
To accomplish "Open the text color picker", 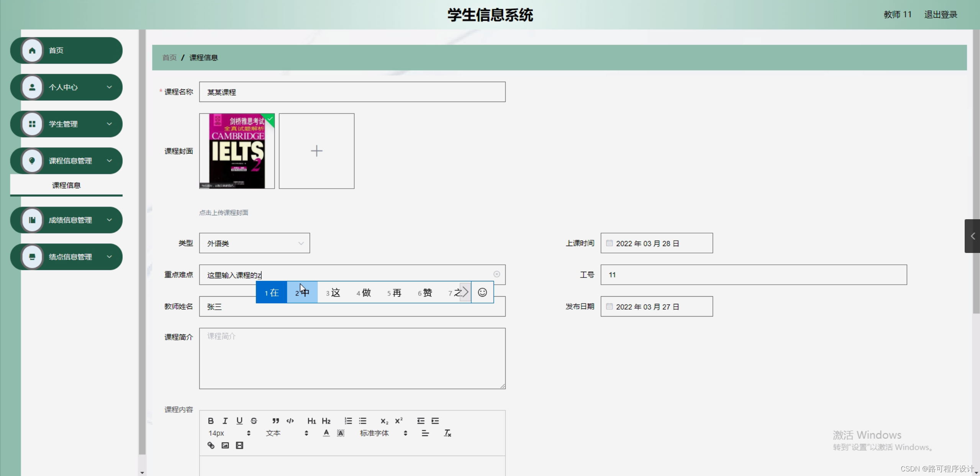I will 326,433.
